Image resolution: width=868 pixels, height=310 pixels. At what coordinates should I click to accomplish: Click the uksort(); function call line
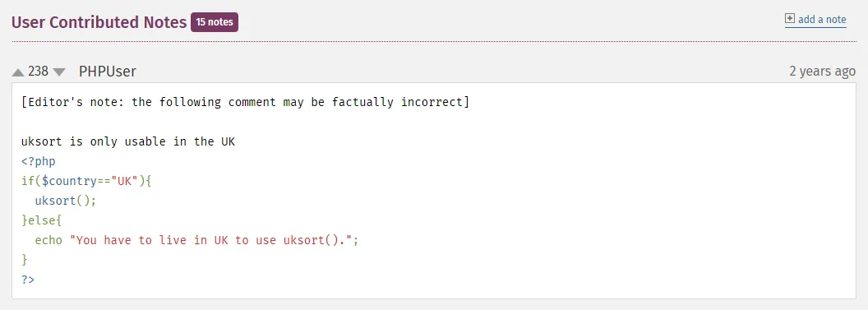[x=66, y=201]
